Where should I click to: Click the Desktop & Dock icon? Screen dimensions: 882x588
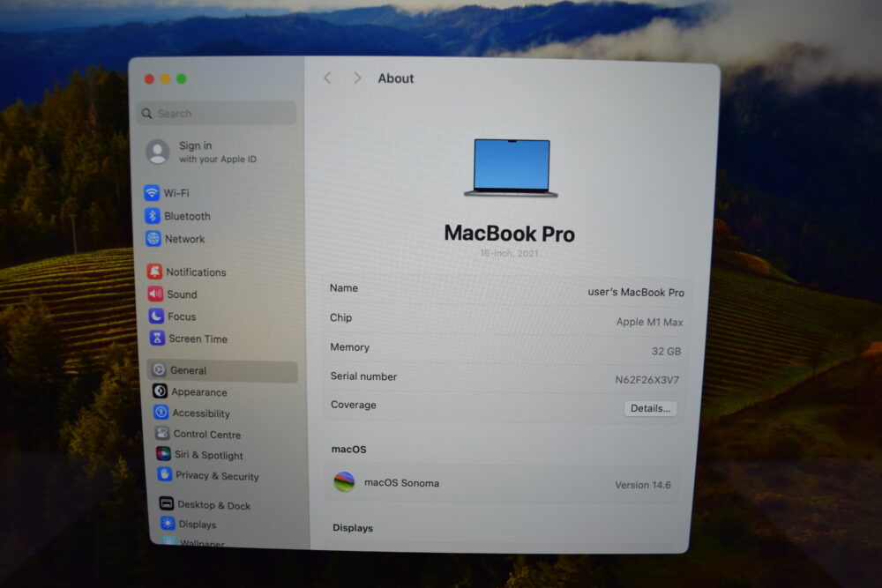167,503
